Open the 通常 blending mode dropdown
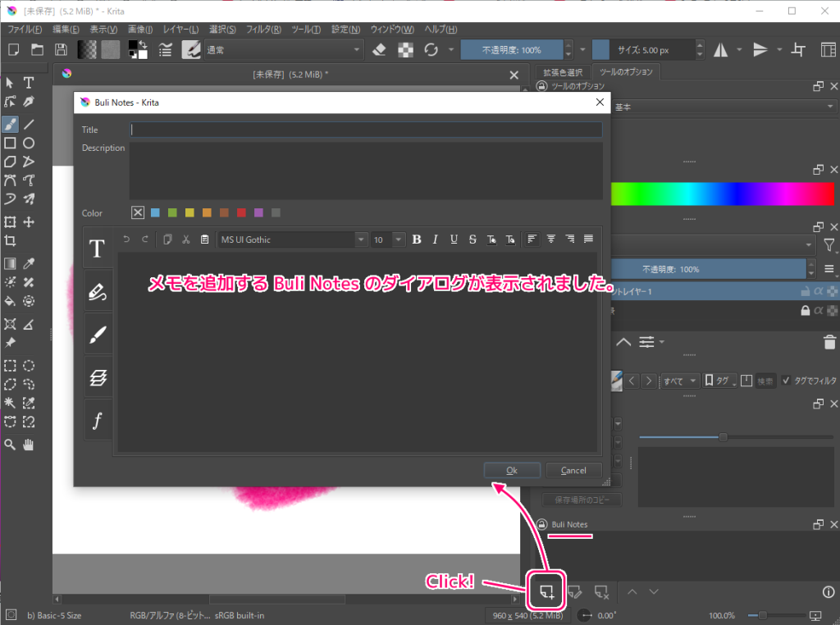The height and width of the screenshot is (625, 840). 284,50
